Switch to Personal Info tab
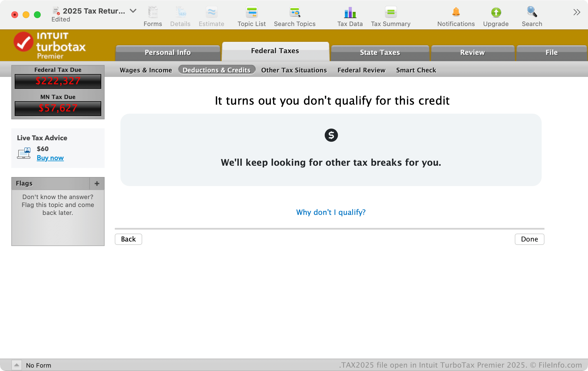This screenshot has width=588, height=371. [168, 53]
